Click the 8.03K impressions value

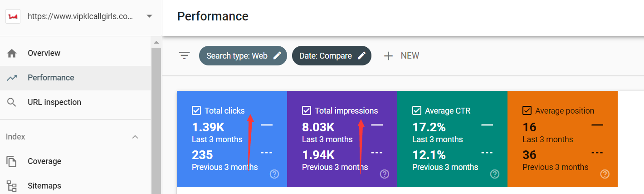(318, 127)
